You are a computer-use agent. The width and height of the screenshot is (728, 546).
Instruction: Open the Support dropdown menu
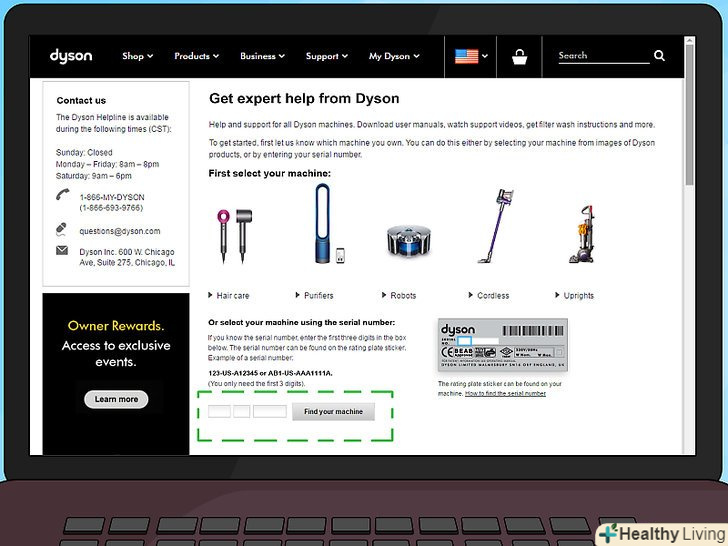(x=326, y=56)
